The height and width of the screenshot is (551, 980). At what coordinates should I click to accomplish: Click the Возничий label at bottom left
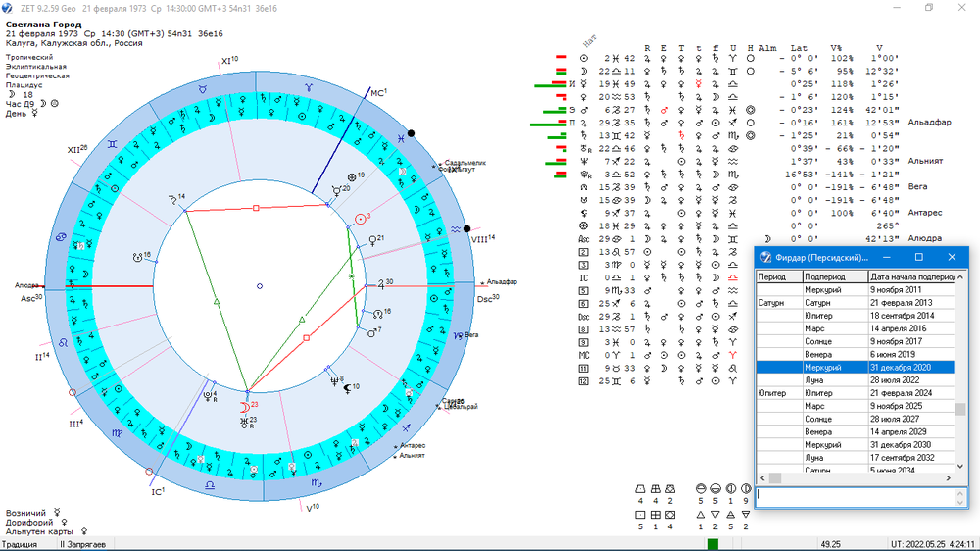click(x=25, y=513)
